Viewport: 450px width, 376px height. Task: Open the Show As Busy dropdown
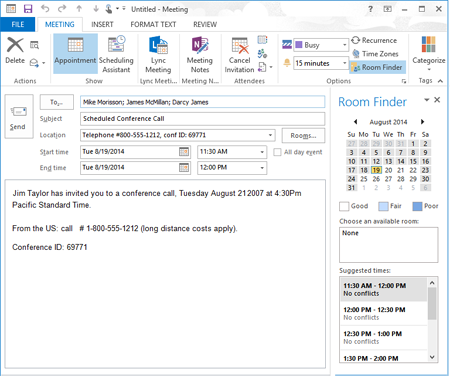[x=345, y=45]
